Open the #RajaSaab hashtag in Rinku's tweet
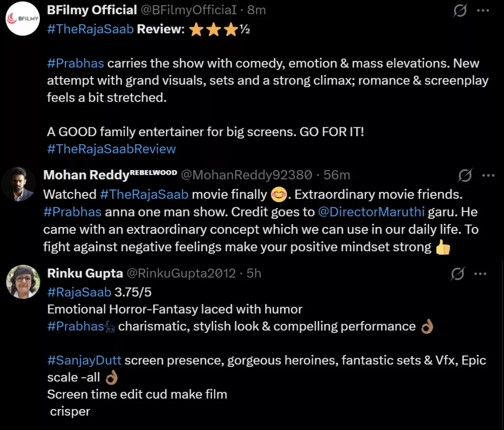Screen dimensions: 504x430 [79, 292]
